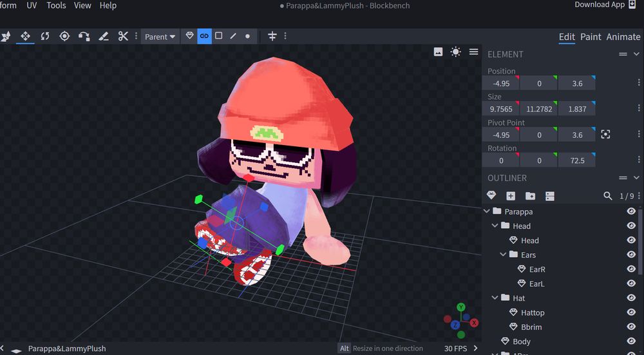The height and width of the screenshot is (355, 644).
Task: Choose face selection mode square icon
Action: click(x=219, y=35)
